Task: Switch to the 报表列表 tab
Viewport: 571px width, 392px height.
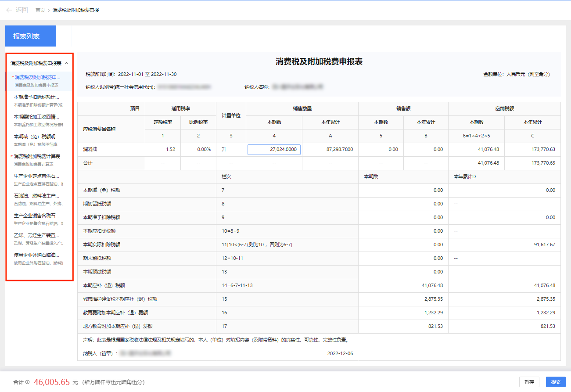Action: (x=31, y=36)
